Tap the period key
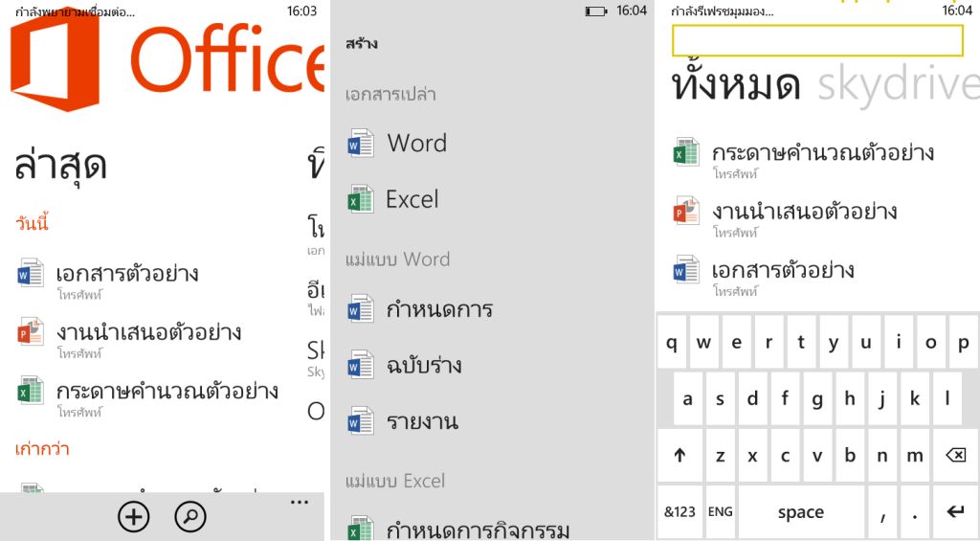 point(915,512)
